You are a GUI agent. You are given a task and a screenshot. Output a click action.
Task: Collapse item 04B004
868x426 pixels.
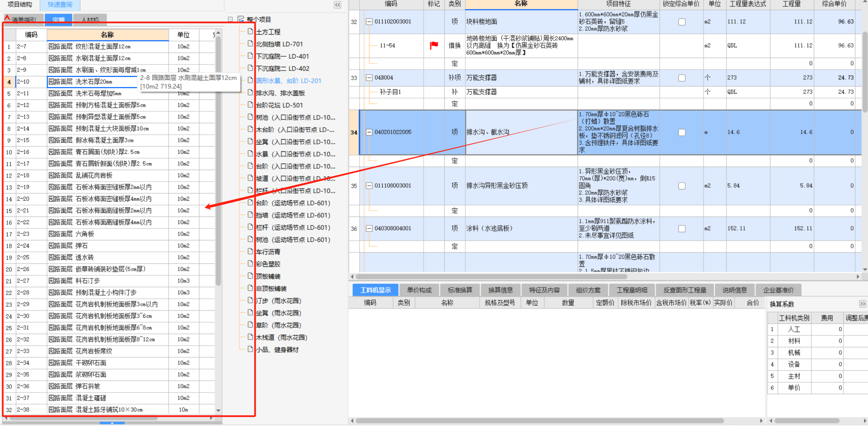369,78
